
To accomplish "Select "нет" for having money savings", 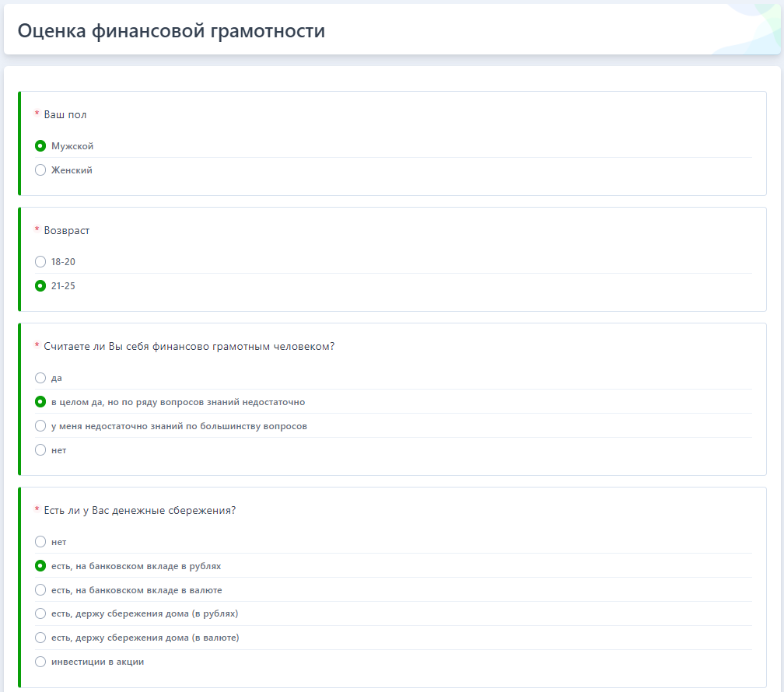I will pyautogui.click(x=40, y=542).
